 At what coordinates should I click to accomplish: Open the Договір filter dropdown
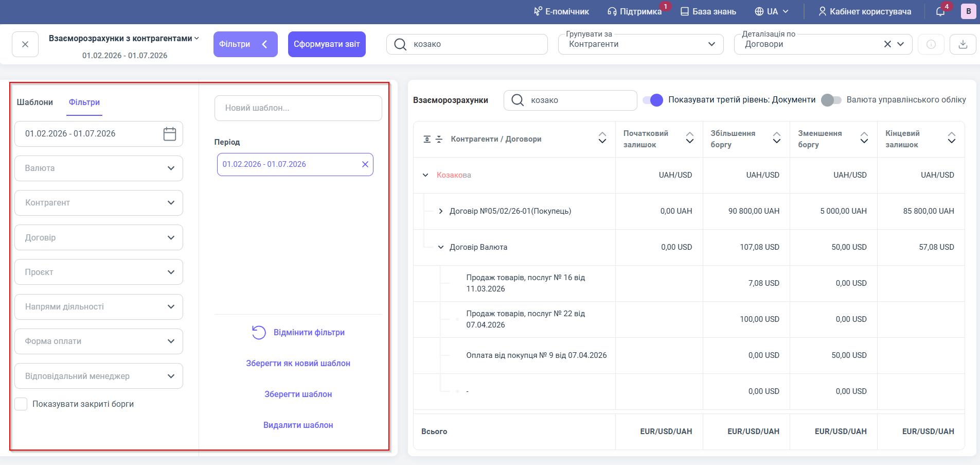coord(99,237)
